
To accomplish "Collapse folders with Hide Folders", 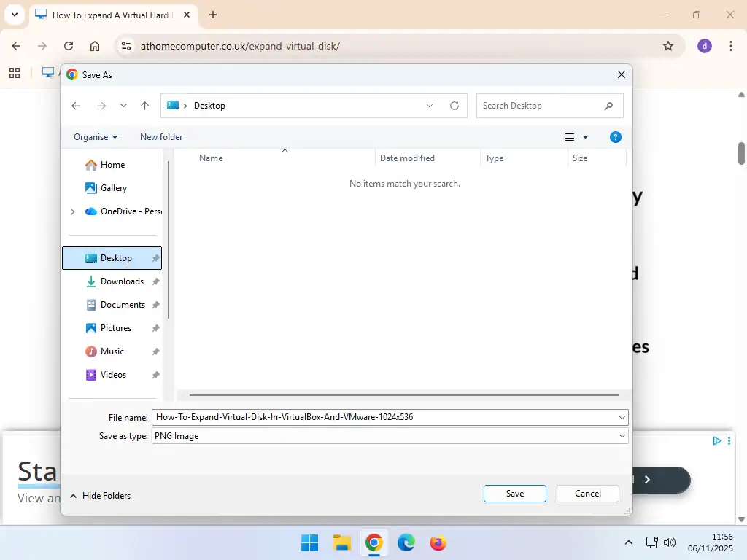I will pyautogui.click(x=100, y=495).
